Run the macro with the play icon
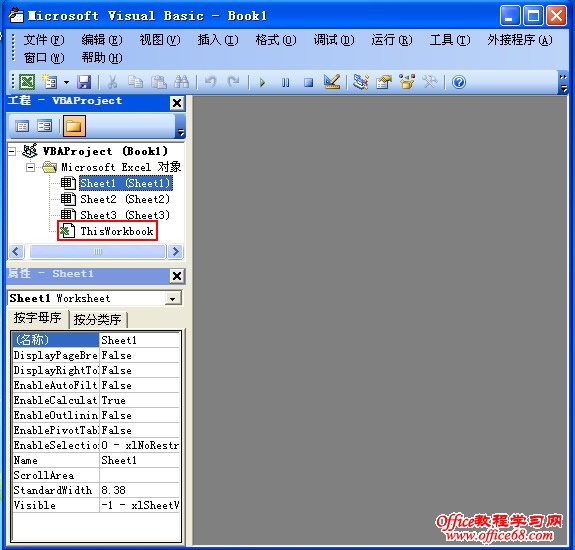This screenshot has width=575, height=550. point(262,82)
